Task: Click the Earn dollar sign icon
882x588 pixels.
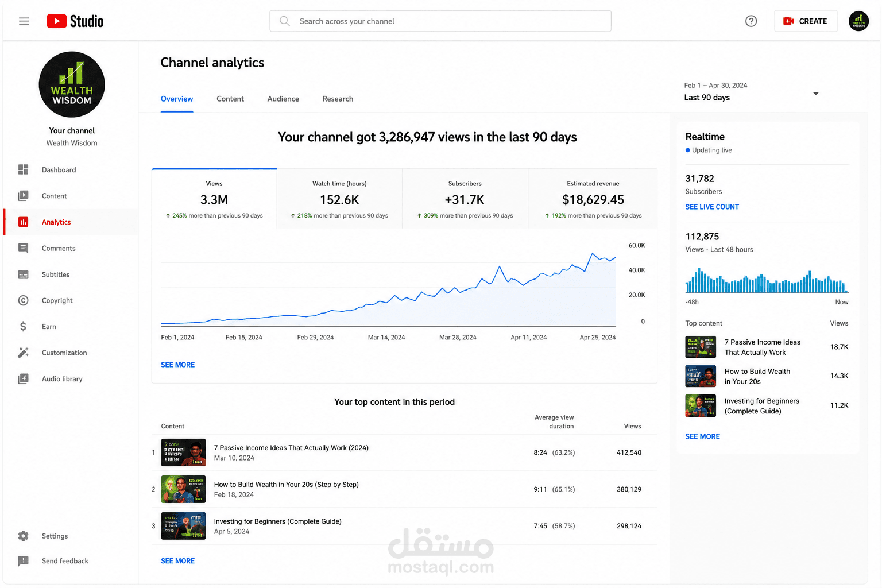Action: pos(23,327)
